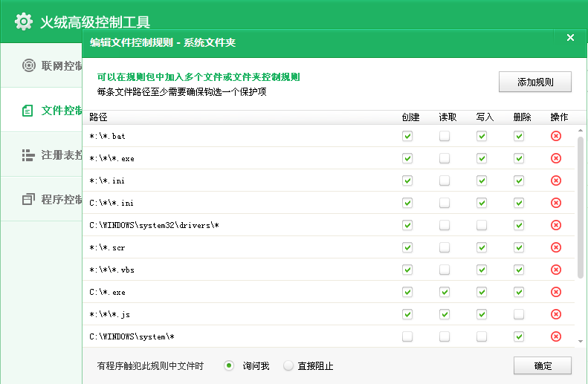The image size is (588, 384).
Task: Click the 写入 column header
Action: [485, 117]
